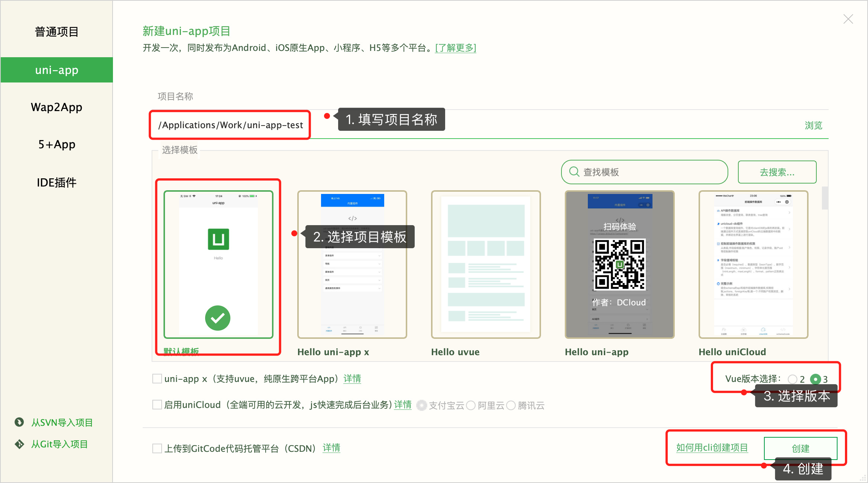The image size is (868, 483).
Task: Select the 支付宝云 radio button
Action: (421, 405)
